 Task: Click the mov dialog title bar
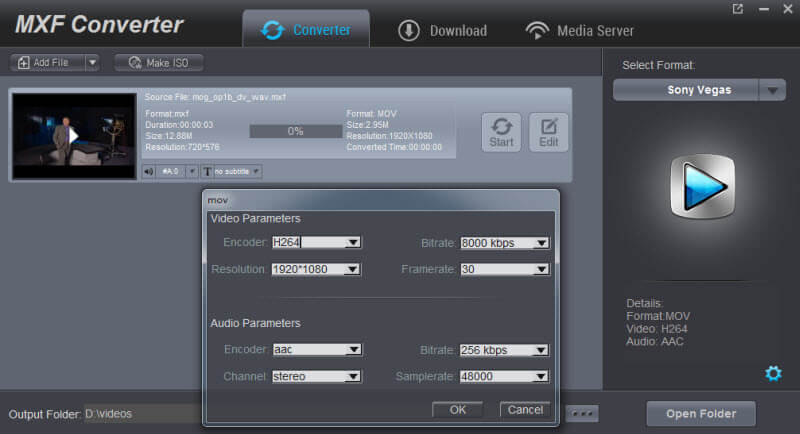[381, 200]
